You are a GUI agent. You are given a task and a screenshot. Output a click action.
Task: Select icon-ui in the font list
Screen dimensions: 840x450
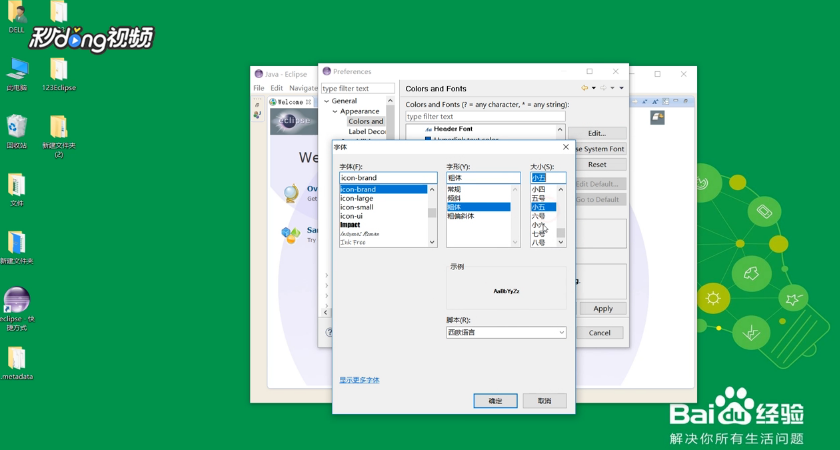351,216
